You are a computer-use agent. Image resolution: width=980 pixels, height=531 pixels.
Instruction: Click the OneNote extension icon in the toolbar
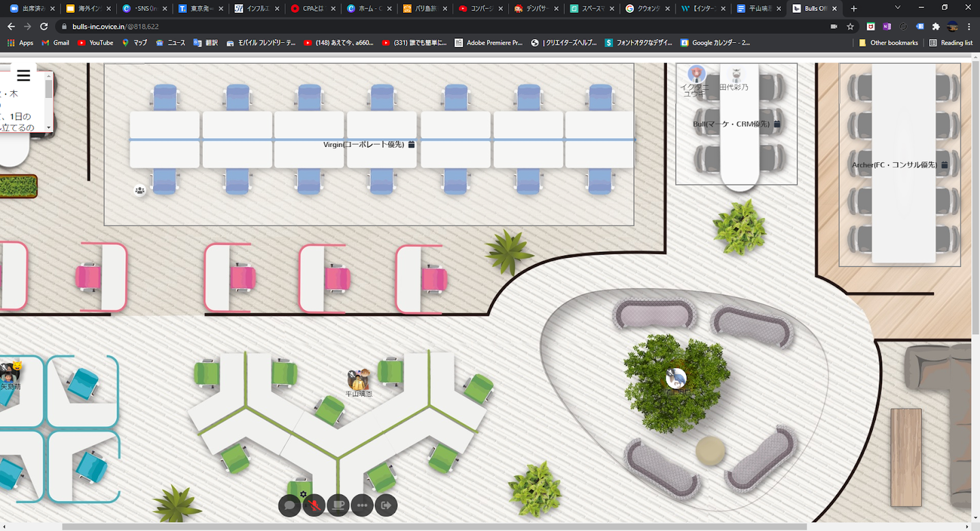click(887, 26)
